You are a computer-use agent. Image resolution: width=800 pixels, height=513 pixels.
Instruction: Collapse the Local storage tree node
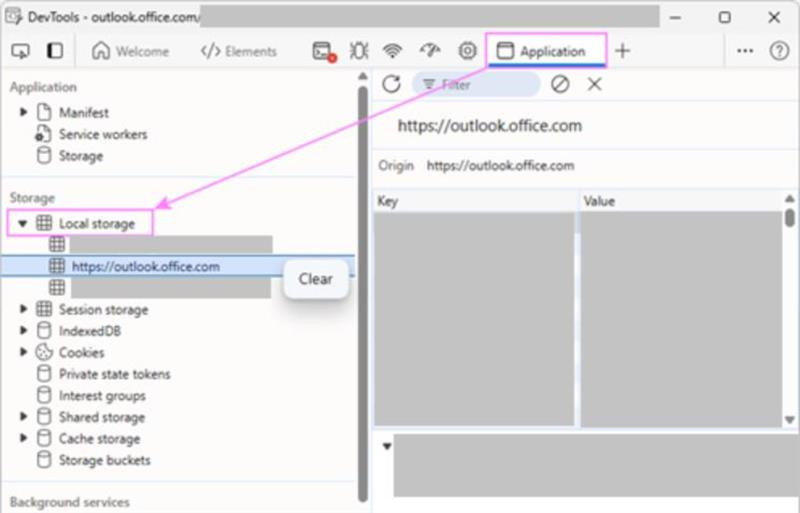22,223
